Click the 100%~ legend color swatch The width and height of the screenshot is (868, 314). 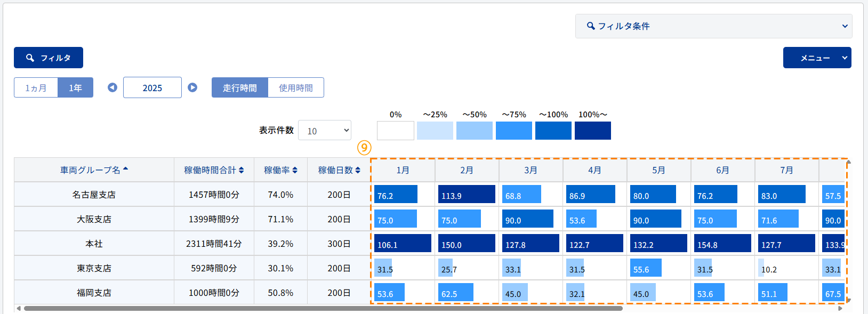point(592,131)
